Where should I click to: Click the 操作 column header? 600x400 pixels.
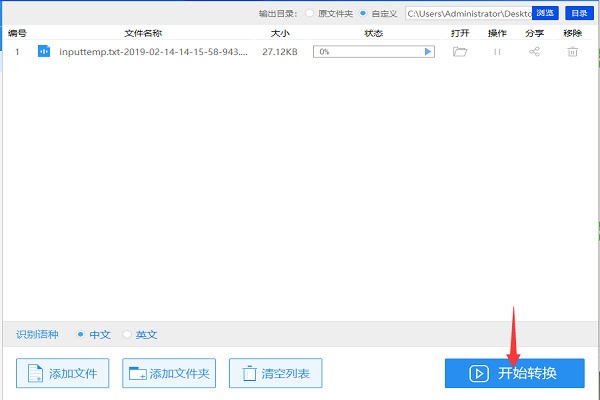(x=497, y=33)
